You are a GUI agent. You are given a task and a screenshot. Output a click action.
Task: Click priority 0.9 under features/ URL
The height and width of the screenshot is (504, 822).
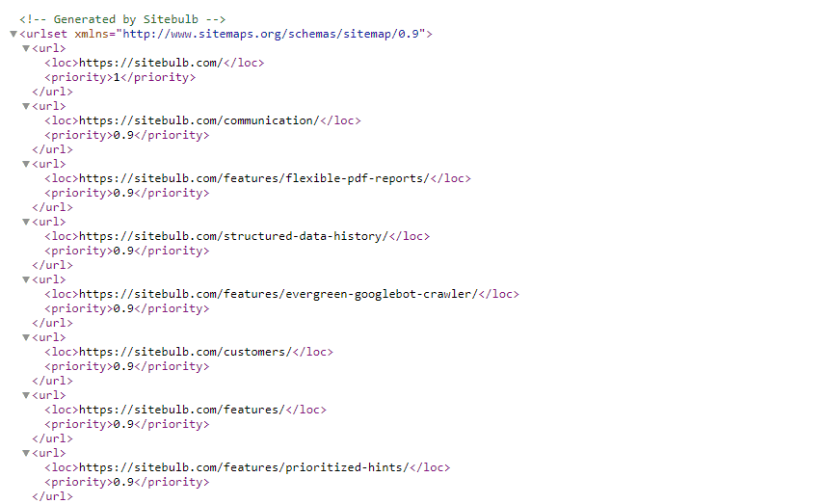tap(123, 424)
